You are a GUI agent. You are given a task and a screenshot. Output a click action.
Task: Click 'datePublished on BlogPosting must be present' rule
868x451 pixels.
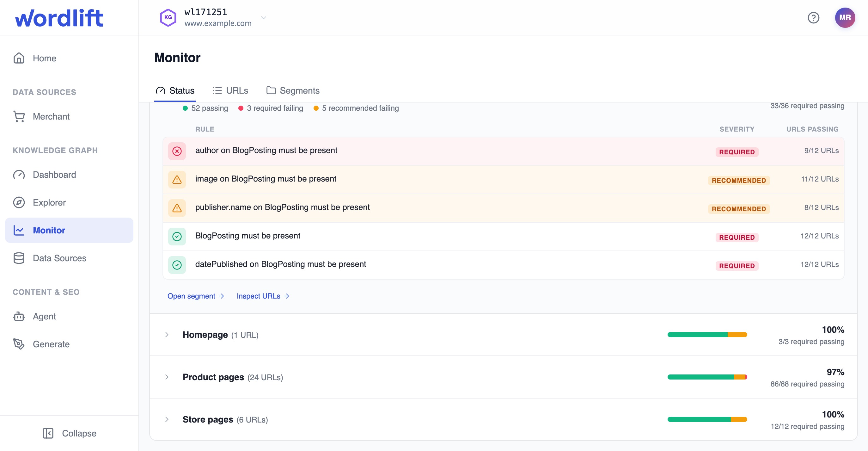[x=280, y=264]
